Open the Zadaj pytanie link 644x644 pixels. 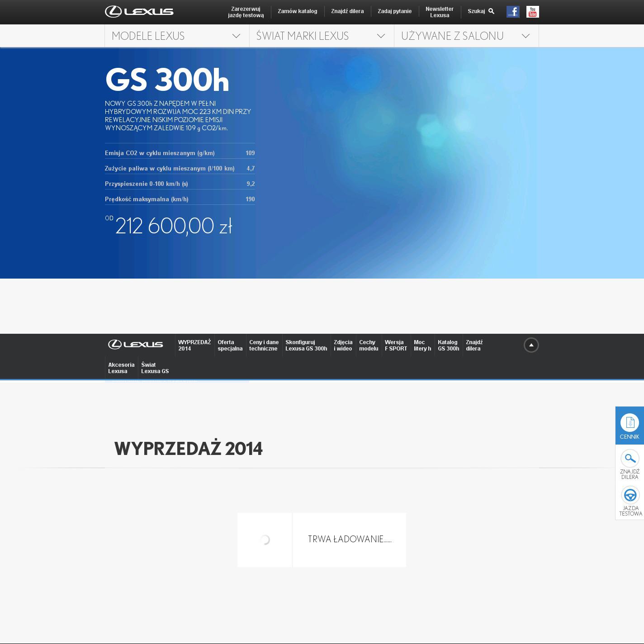[394, 11]
